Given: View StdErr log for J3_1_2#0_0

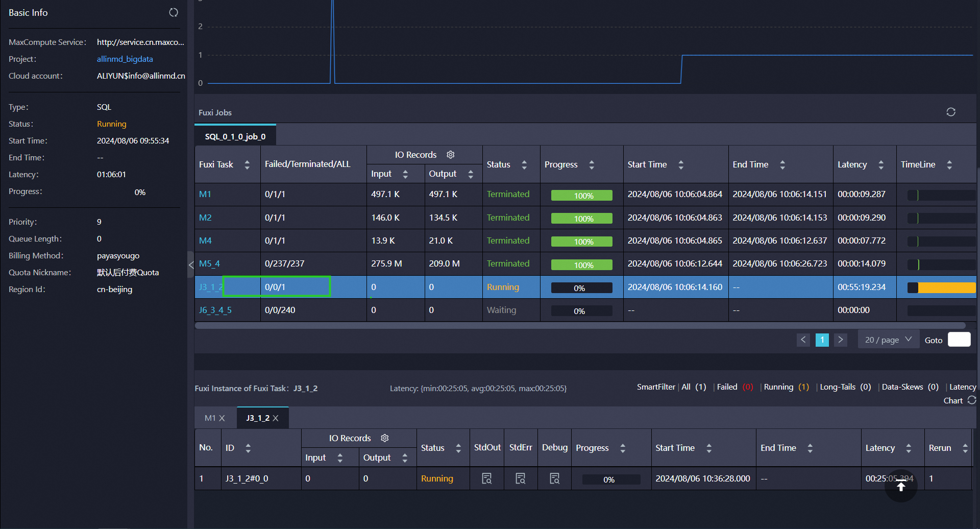Looking at the screenshot, I should (x=521, y=478).
